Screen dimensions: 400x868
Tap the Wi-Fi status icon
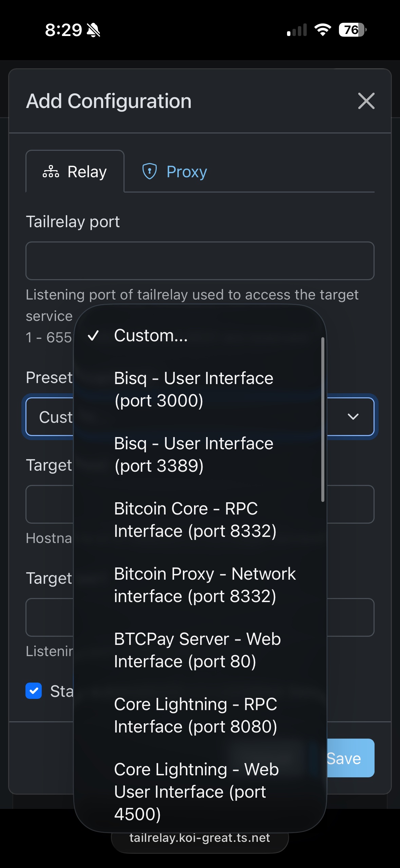[323, 30]
